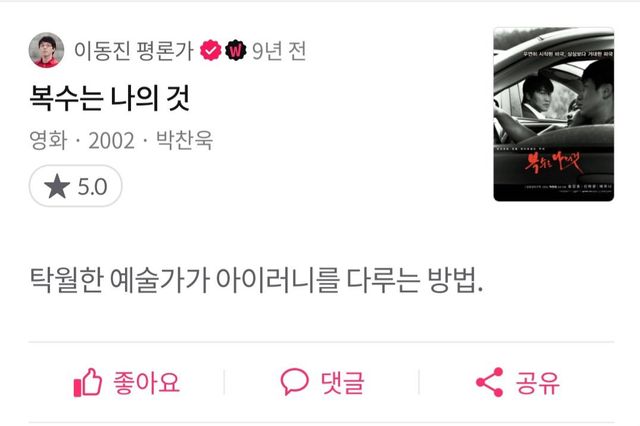Screen dimensions: 640x426
Task: Open the movie poster thumbnail
Action: click(553, 114)
